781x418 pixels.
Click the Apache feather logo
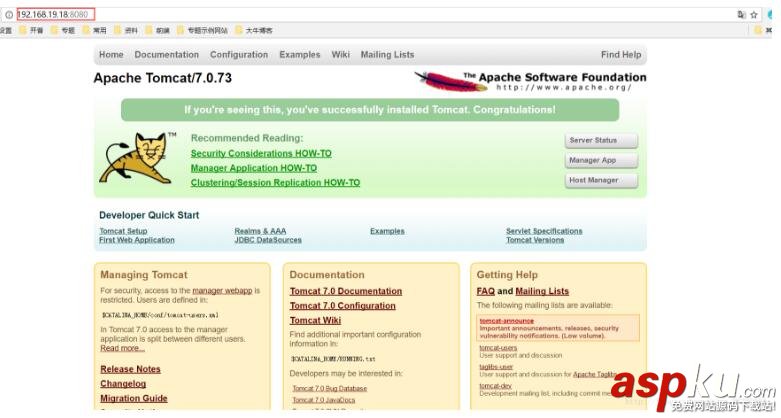click(x=450, y=82)
